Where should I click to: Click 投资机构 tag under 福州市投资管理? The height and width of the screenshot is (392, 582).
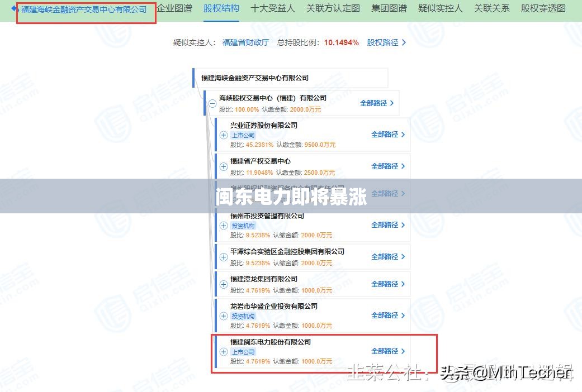243,226
